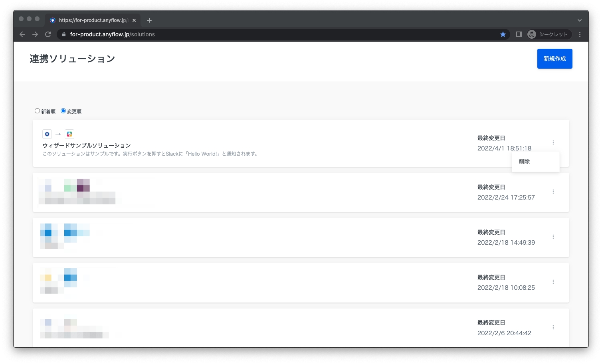The width and height of the screenshot is (602, 364).
Task: Click the 新規作成 button
Action: coord(554,59)
